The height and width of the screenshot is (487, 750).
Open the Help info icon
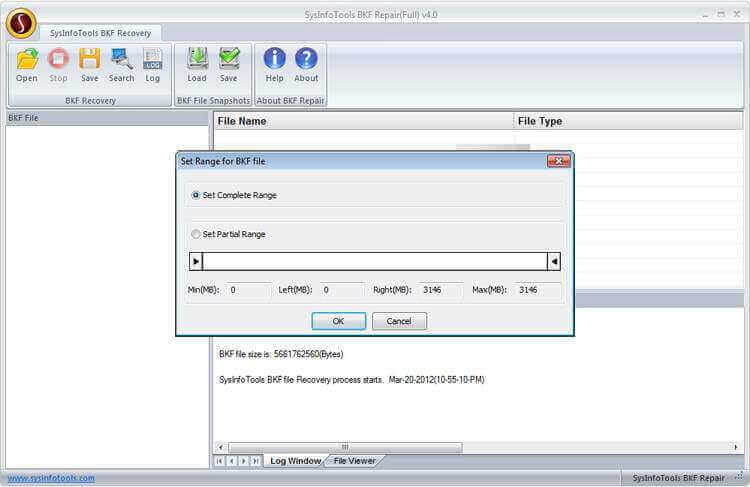pos(274,60)
